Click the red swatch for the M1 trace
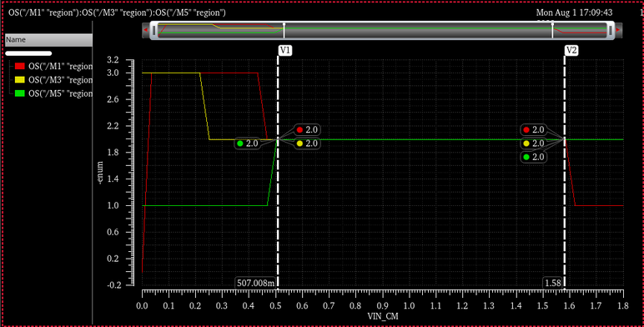 tap(20, 67)
